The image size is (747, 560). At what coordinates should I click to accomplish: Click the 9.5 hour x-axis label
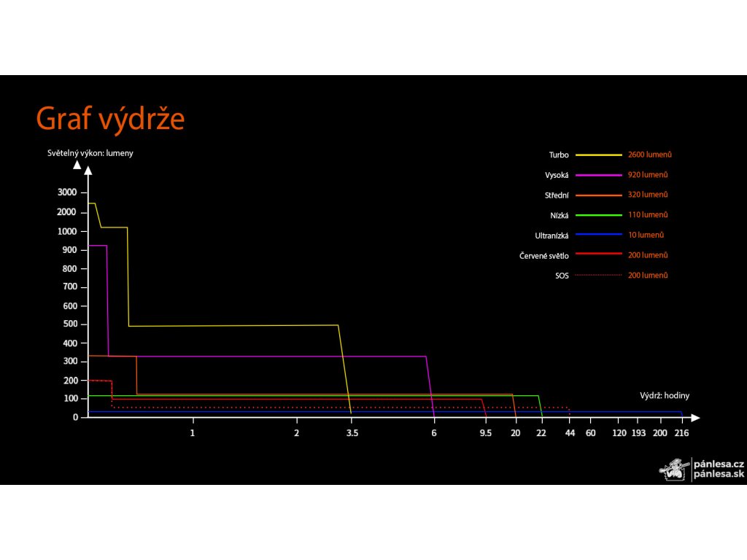[485, 433]
